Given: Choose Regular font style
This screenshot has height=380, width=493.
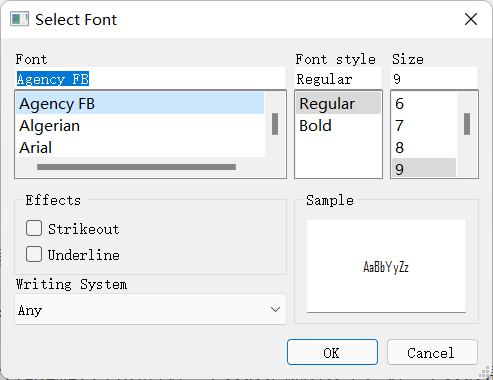Looking at the screenshot, I should coord(338,103).
